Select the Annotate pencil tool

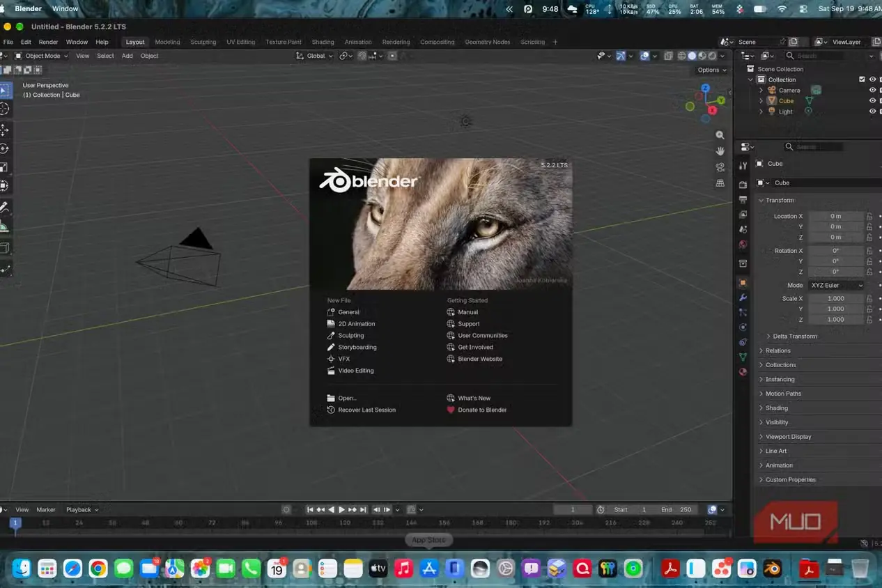(x=3, y=207)
